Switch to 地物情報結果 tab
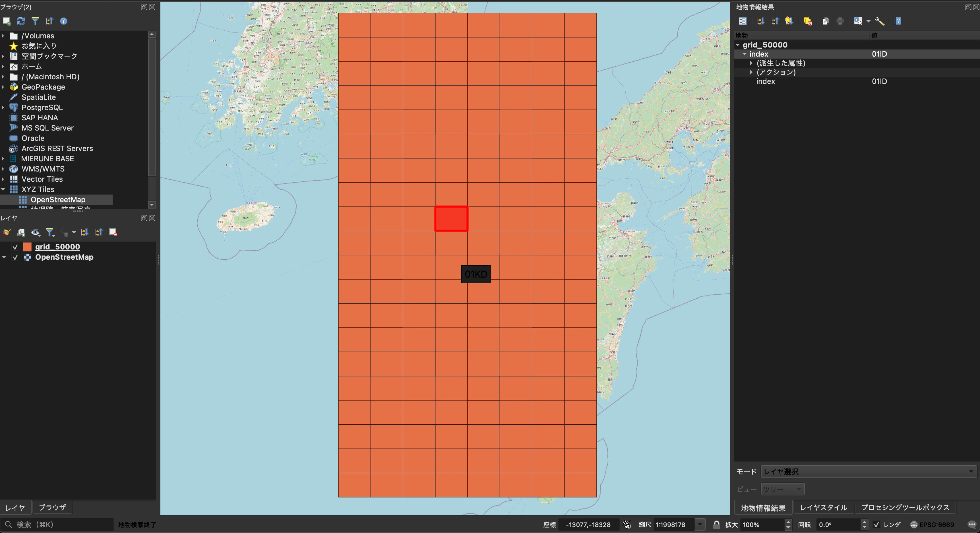Screen dimensions: 980x533 pyautogui.click(x=763, y=507)
